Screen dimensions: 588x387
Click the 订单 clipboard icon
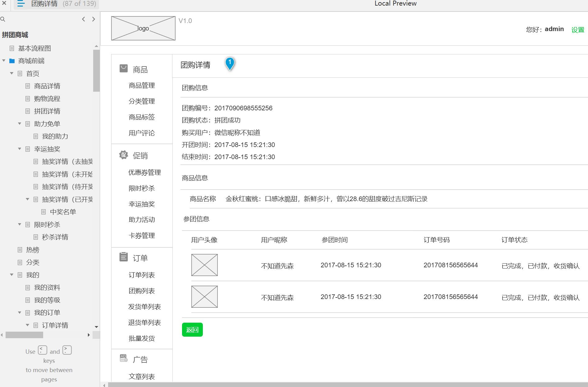124,257
